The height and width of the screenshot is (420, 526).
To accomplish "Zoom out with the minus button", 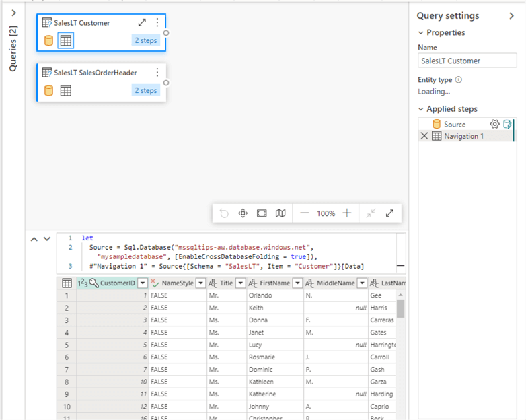I will tap(305, 213).
